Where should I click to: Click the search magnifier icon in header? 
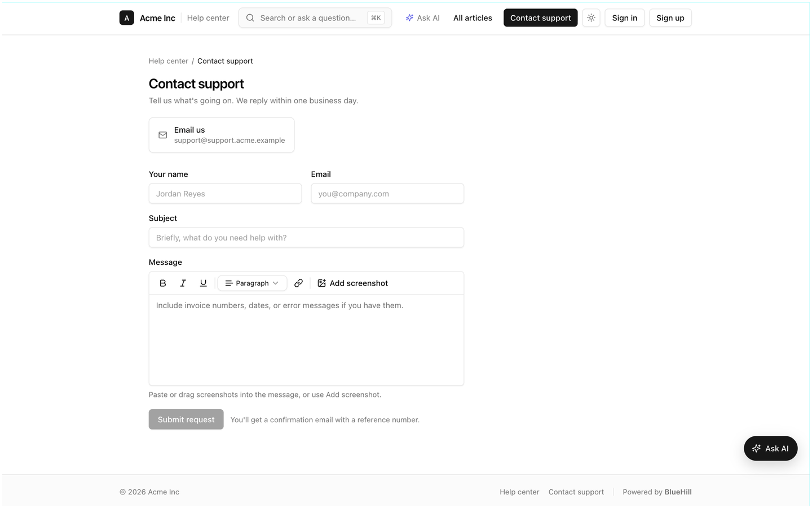[250, 18]
